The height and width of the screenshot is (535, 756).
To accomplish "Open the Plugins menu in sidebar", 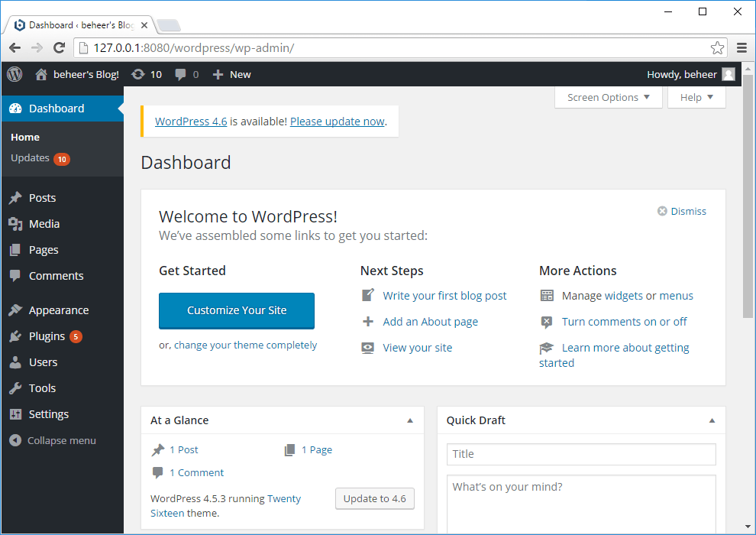I will (x=47, y=336).
